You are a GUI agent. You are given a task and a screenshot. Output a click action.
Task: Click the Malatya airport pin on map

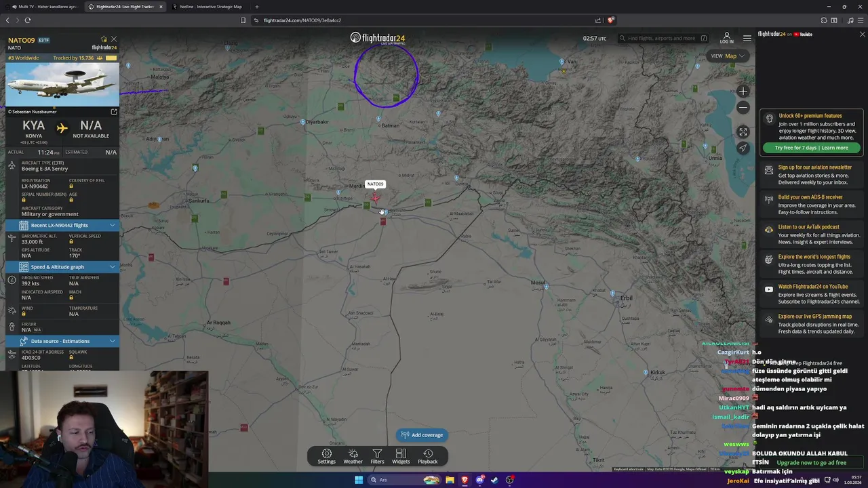click(x=128, y=66)
